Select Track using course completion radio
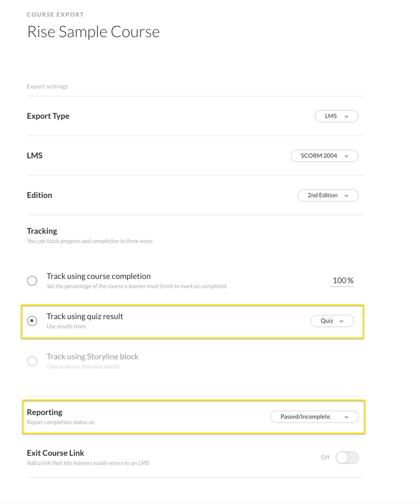 [32, 281]
